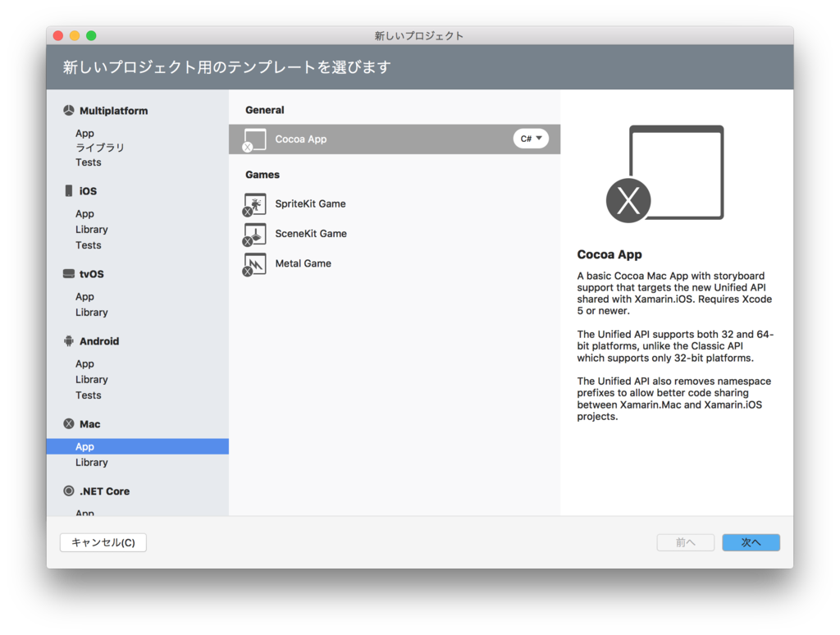Click the Multiplatform category icon

pos(69,111)
